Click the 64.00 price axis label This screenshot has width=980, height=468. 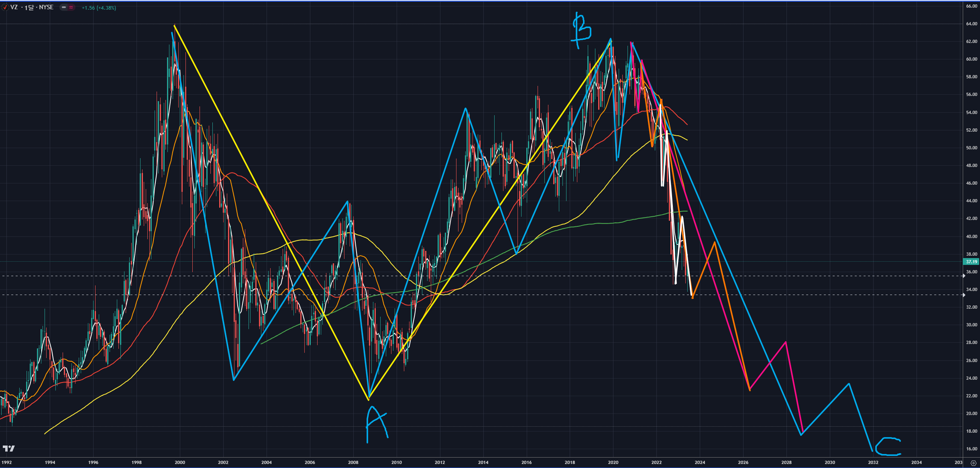(x=971, y=24)
